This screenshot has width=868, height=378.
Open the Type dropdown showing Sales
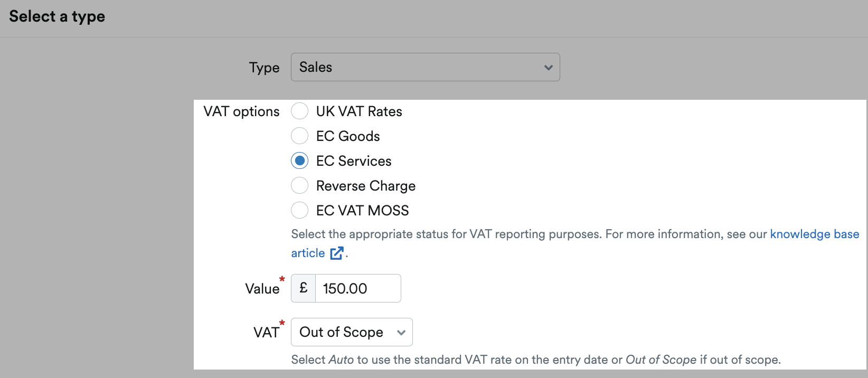pos(425,67)
